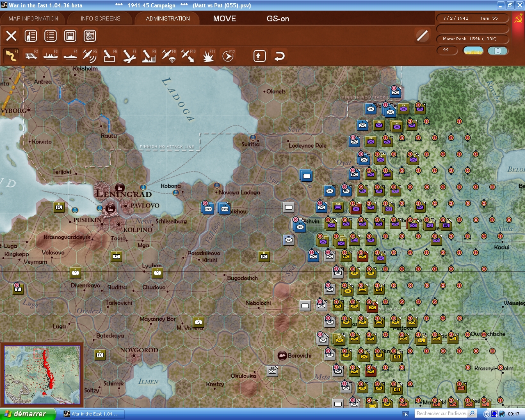Click the diagonal slash round button
525x420 pixels.
[x=422, y=36]
